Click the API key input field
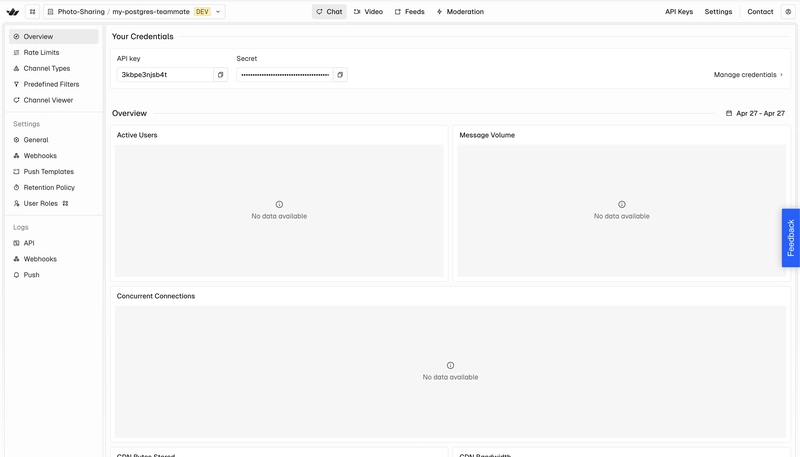Screen dimensions: 800x457 click(165, 74)
